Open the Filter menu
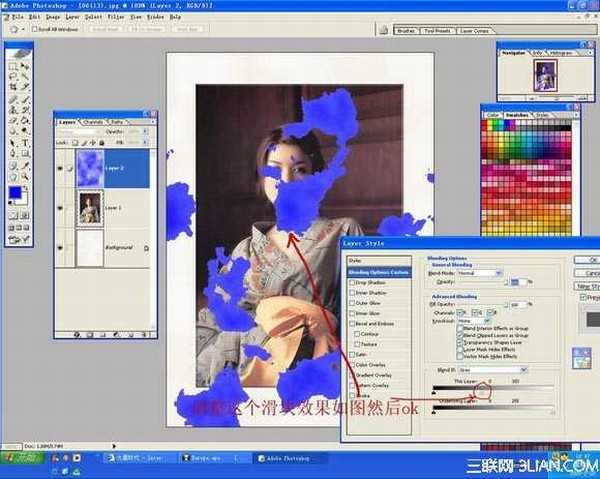This screenshot has width=600, height=479. click(x=114, y=17)
